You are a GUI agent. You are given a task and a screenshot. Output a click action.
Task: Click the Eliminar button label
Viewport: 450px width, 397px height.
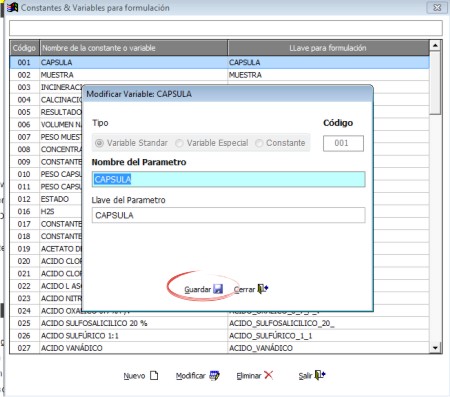249,376
